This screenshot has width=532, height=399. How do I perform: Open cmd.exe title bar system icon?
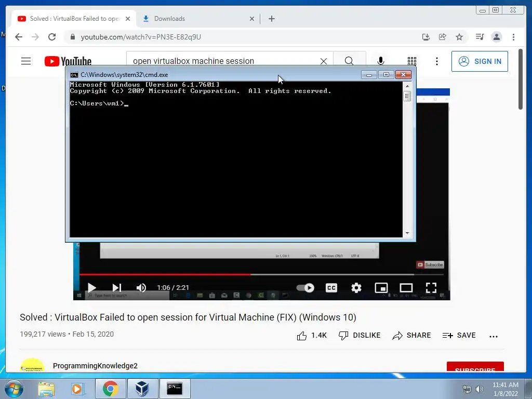click(74, 75)
